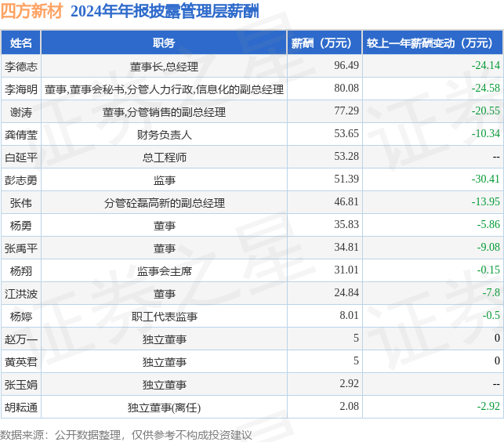Click the change value -10.34
Screen dimensions: 504x442
point(486,133)
